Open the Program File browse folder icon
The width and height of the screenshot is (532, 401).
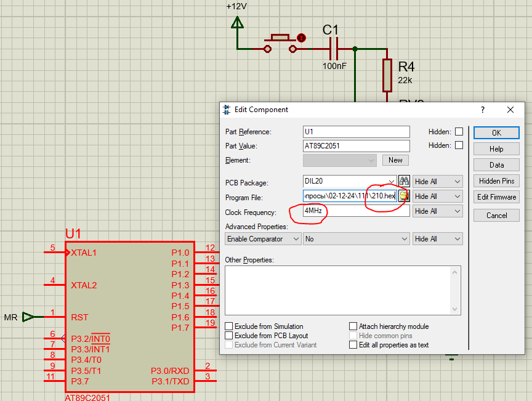point(403,196)
